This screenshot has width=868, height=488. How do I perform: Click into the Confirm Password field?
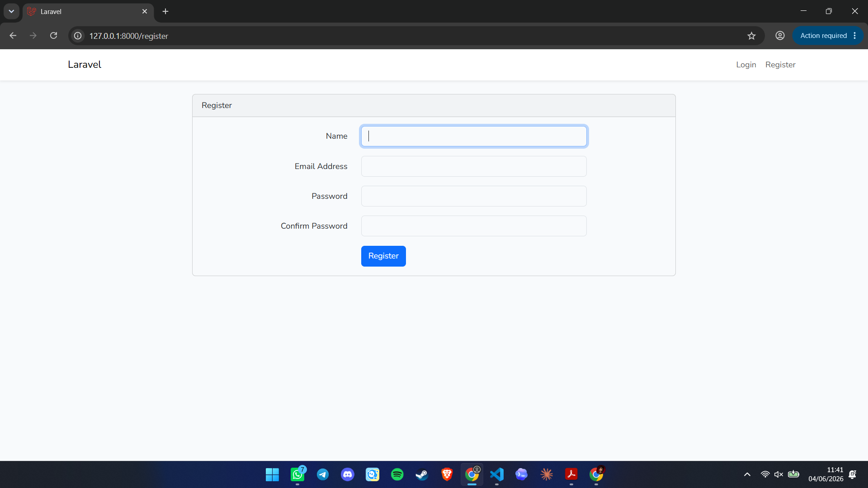click(x=474, y=226)
